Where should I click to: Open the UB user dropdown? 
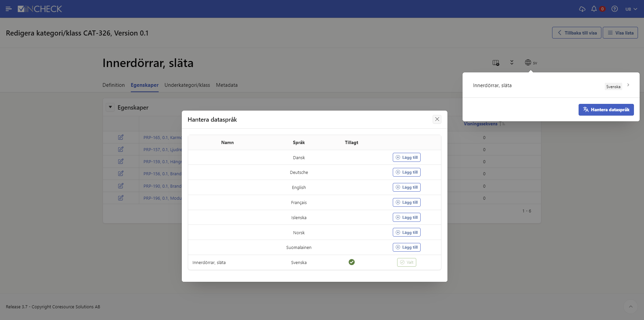coord(631,9)
